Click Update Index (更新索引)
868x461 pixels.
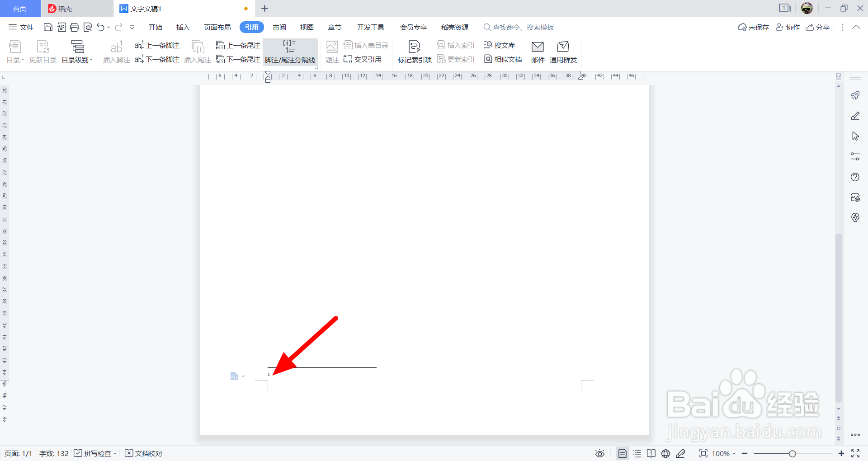click(x=456, y=59)
